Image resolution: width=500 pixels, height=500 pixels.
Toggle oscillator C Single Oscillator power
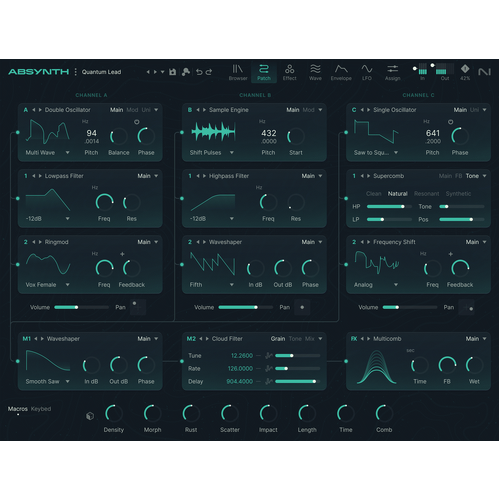tap(354, 110)
